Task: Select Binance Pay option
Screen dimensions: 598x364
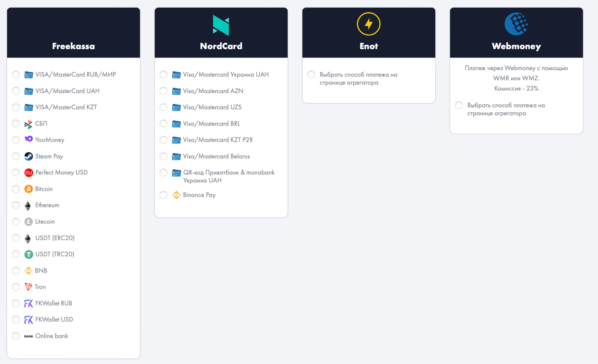Action: [164, 195]
